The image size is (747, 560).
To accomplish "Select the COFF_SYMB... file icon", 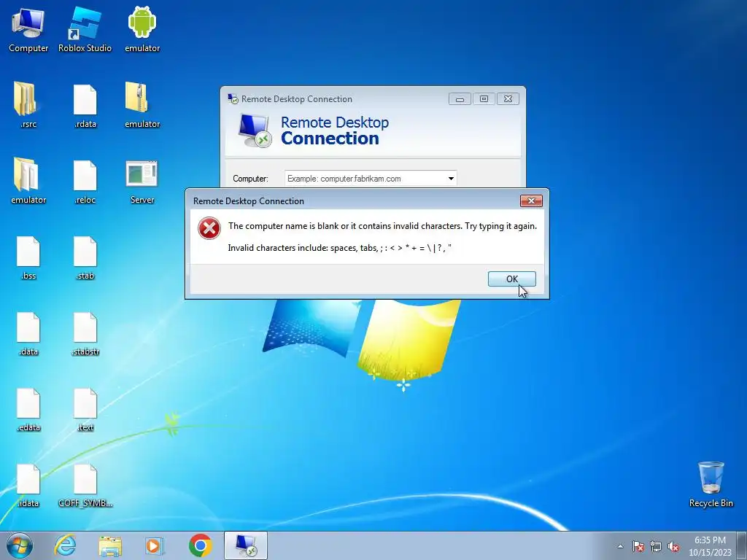I will (85, 485).
